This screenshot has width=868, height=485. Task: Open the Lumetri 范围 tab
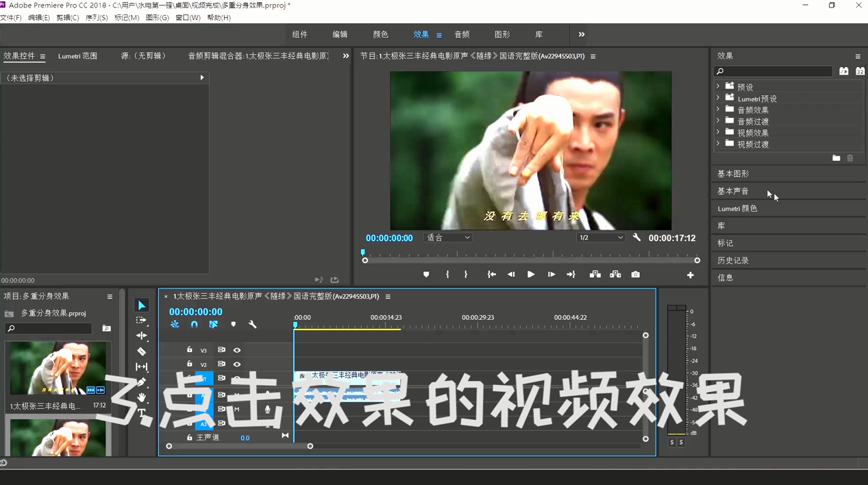(x=77, y=56)
